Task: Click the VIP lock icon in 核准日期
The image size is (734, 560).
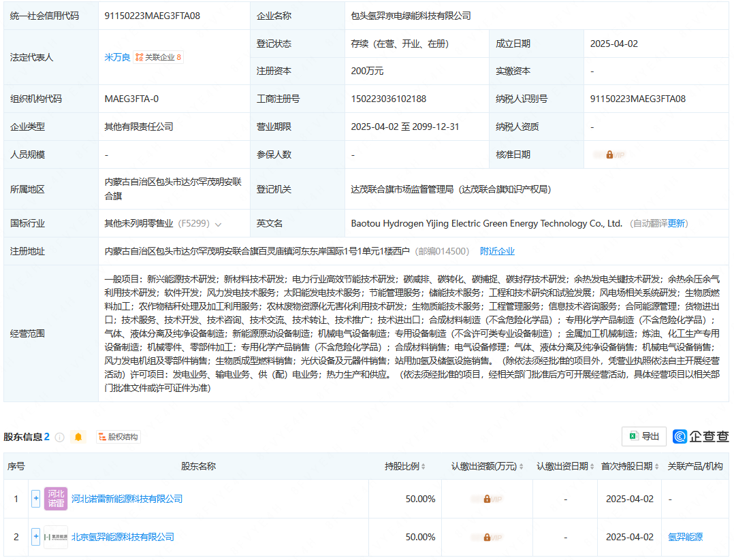Action: (609, 154)
